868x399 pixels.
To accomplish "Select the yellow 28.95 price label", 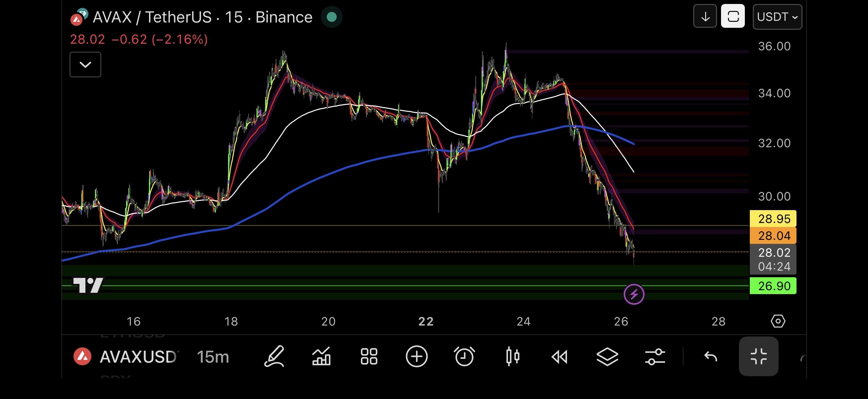I will pos(773,219).
